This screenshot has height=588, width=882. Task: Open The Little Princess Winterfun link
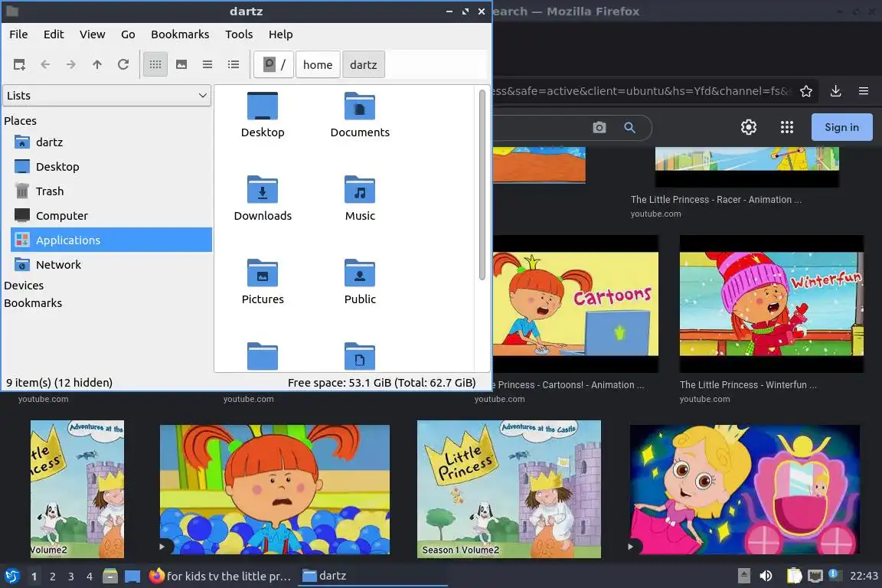tap(748, 385)
